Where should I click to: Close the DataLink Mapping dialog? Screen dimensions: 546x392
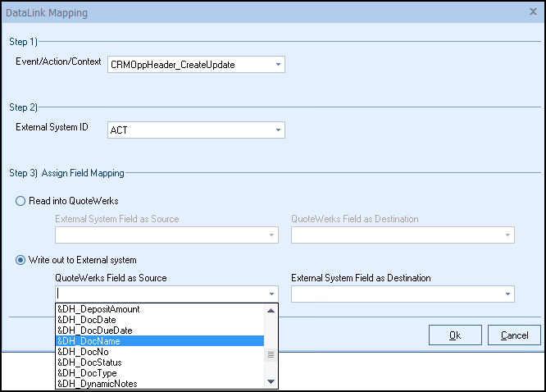coord(532,12)
